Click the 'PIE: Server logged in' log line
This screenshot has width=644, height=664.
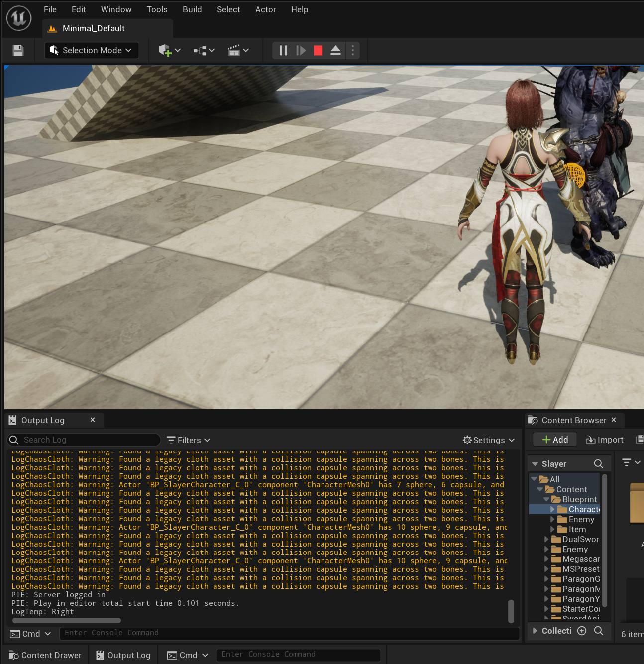point(59,595)
